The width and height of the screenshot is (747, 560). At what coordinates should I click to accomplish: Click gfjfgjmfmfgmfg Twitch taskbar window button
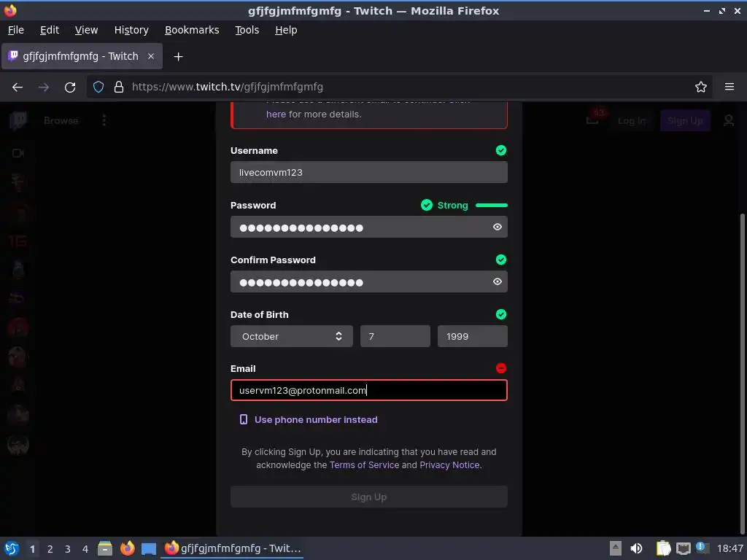(233, 548)
